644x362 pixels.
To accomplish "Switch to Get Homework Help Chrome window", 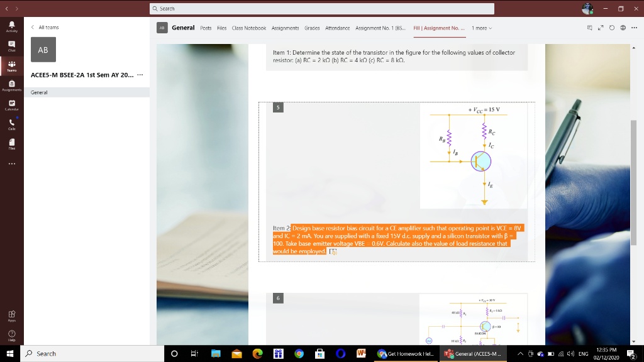I will [x=406, y=353].
